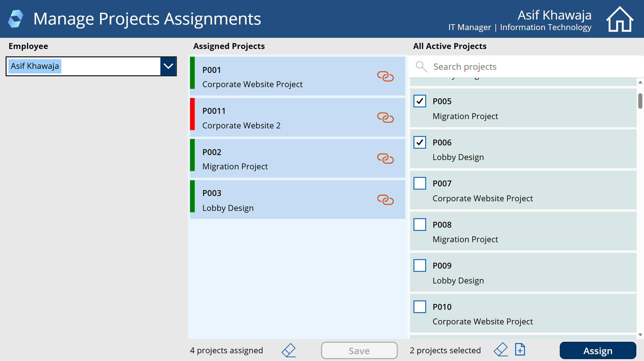
Task: Select the P010 Corporate Website Project checkbox
Action: point(420,307)
